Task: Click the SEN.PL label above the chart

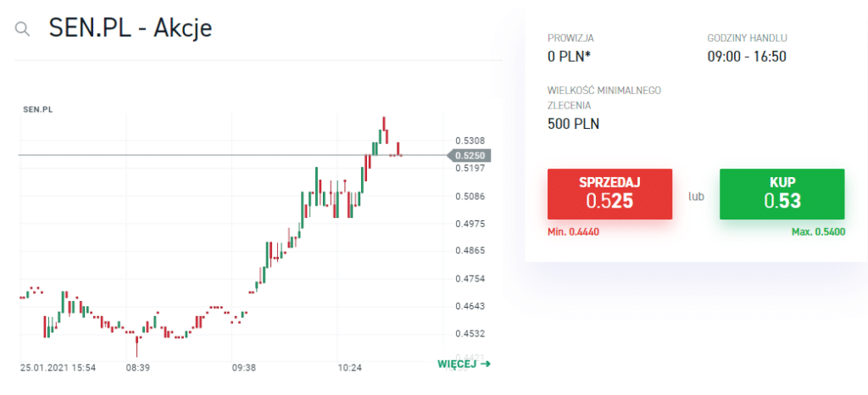Action: coord(37,109)
